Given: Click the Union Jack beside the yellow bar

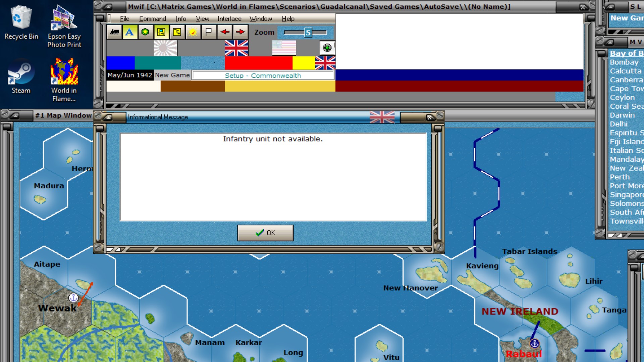Looking at the screenshot, I should coord(325,63).
